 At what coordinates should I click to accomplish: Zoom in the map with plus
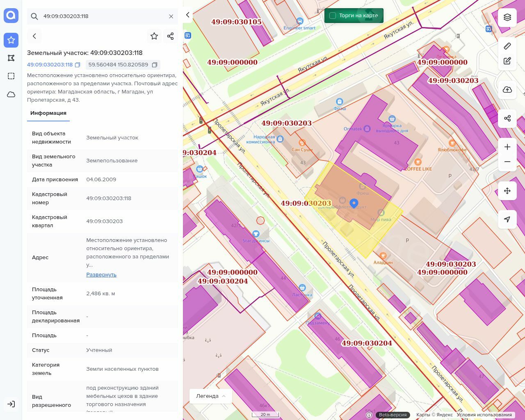[x=507, y=147]
